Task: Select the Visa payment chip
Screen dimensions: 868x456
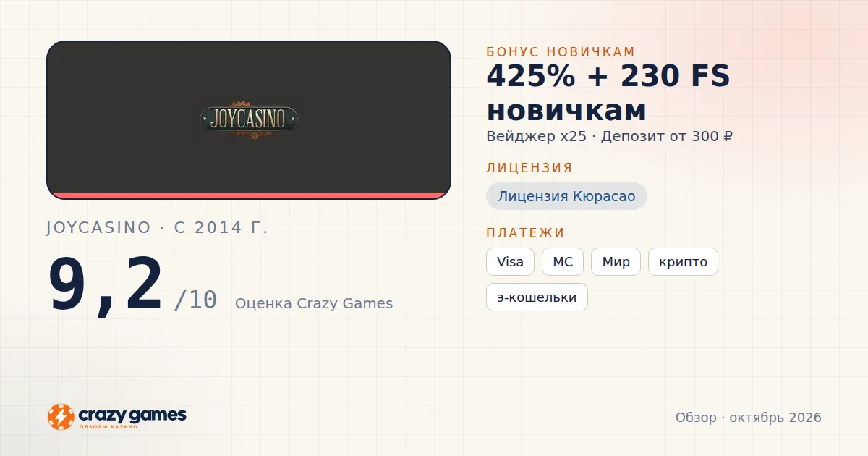Action: click(x=510, y=262)
